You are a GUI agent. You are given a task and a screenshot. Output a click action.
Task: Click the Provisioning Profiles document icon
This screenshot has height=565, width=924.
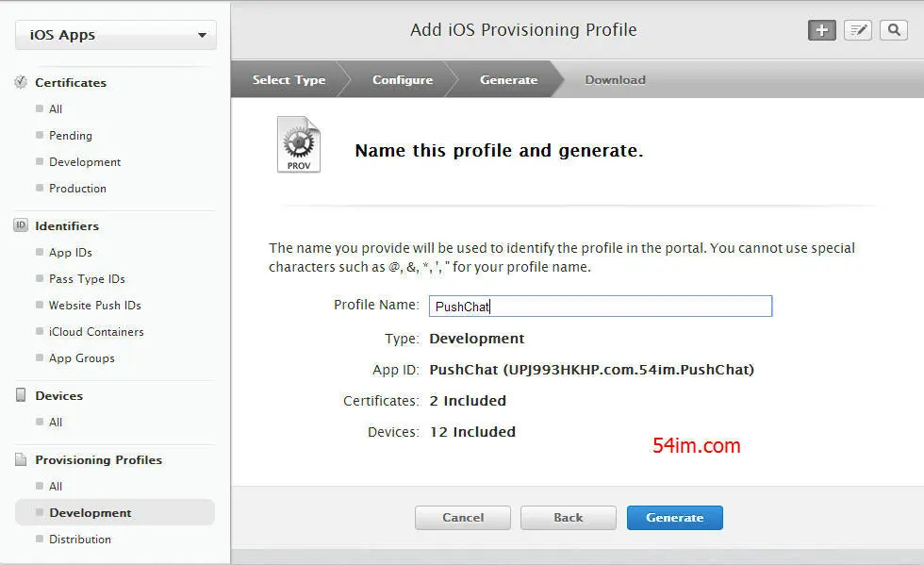(x=21, y=459)
